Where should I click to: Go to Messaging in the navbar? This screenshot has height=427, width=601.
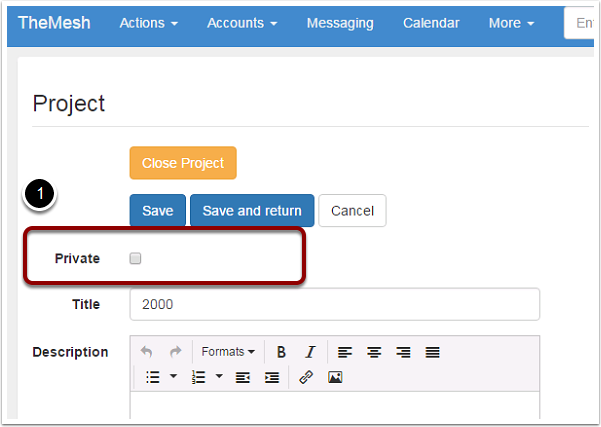[x=340, y=23]
